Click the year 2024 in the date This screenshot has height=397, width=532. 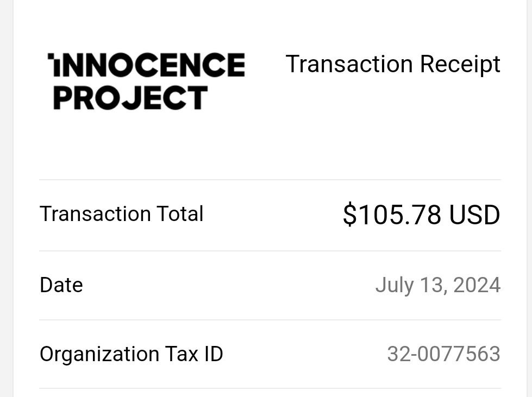tap(477, 285)
